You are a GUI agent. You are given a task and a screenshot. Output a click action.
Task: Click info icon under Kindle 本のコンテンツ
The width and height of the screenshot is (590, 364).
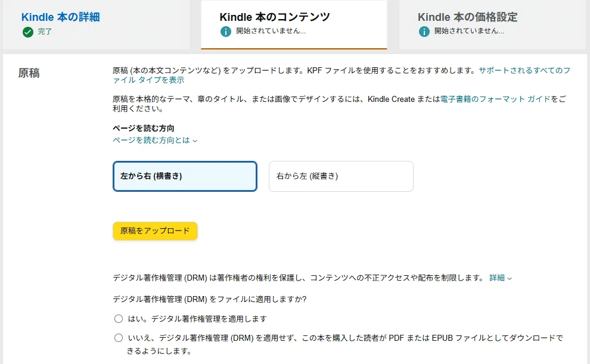(x=226, y=32)
